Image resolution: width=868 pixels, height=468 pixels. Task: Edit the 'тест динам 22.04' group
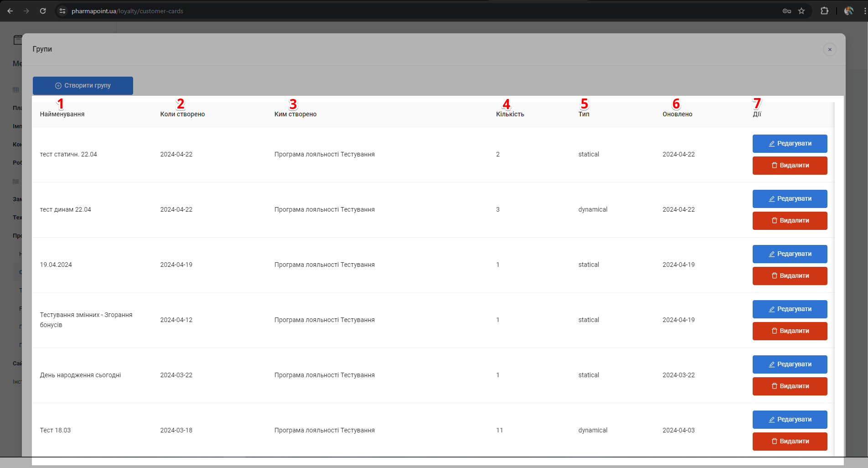[790, 199]
